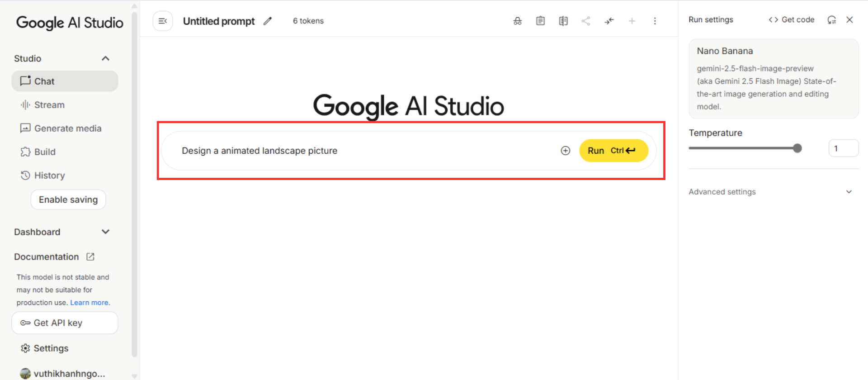Open the three-dot more options menu
The height and width of the screenshot is (380, 868).
click(x=655, y=21)
